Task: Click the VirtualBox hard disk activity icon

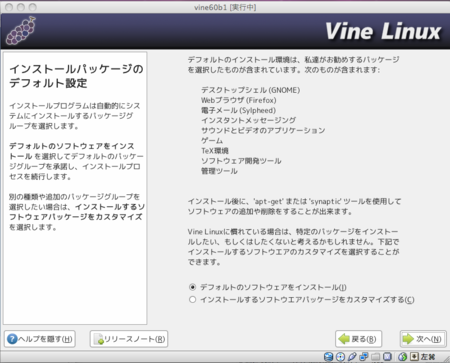Action: coord(328,356)
